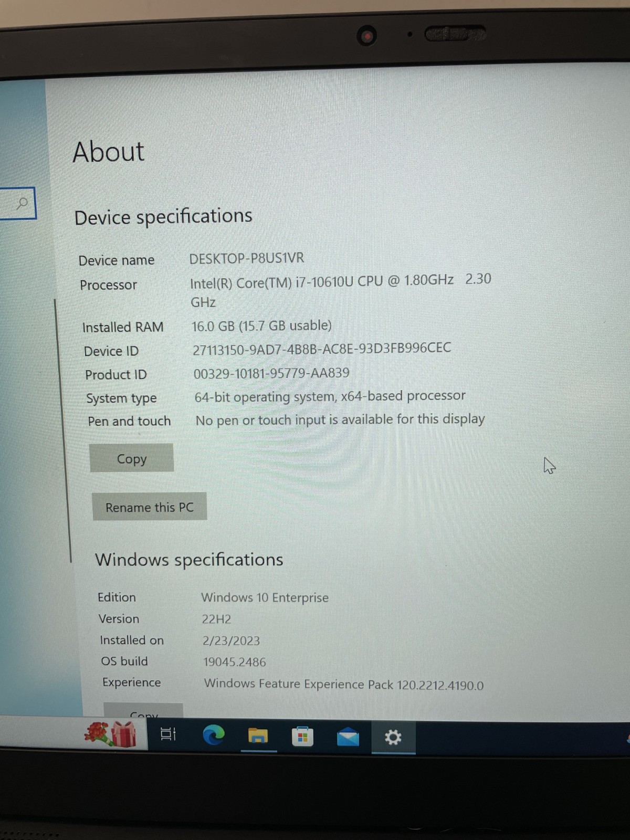This screenshot has height=840, width=630.
Task: Click the Settings sidebar scrollbar
Action: coord(63,430)
